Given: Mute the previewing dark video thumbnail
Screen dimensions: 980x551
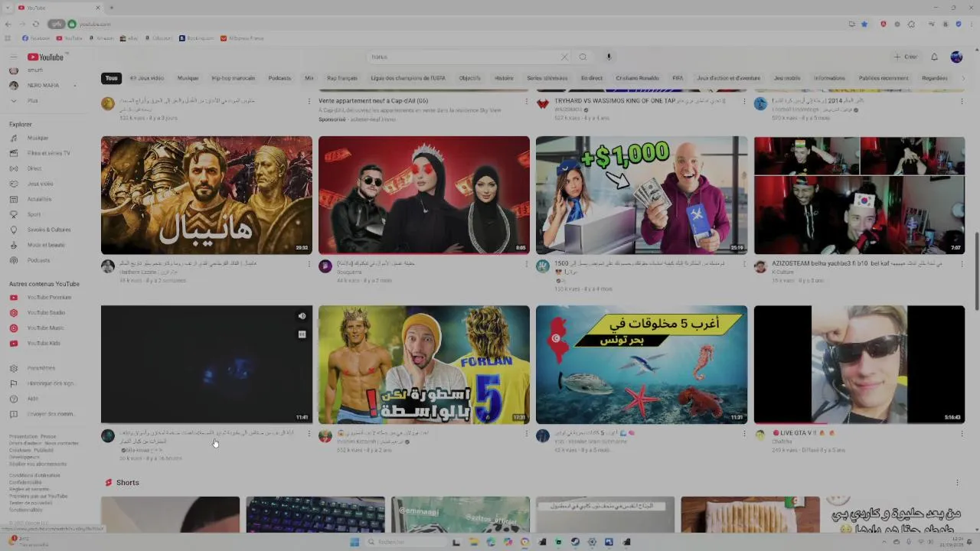Looking at the screenshot, I should point(302,316).
